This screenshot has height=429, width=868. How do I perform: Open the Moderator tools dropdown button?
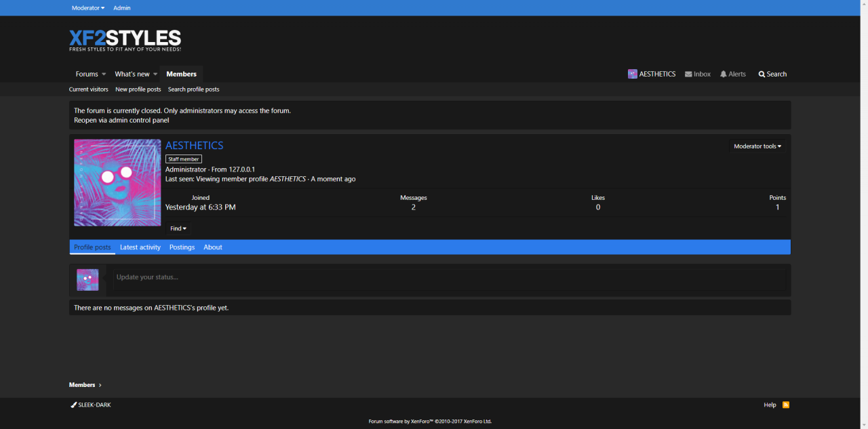click(757, 146)
